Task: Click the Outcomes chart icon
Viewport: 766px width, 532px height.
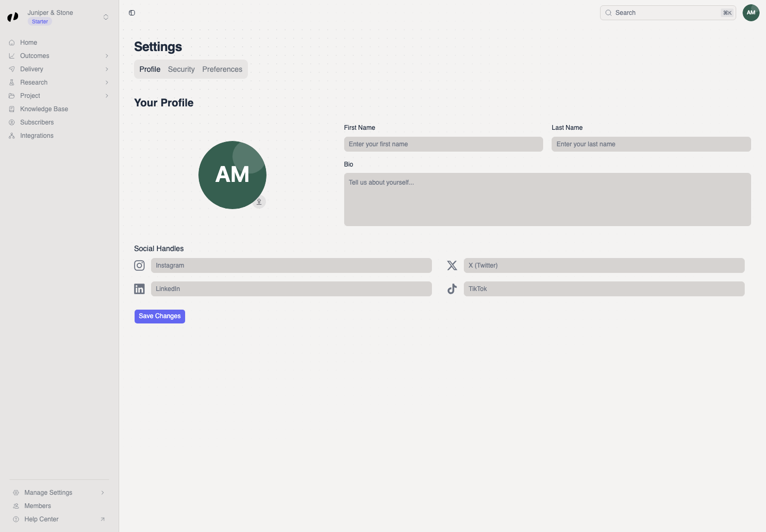Action: coord(12,56)
